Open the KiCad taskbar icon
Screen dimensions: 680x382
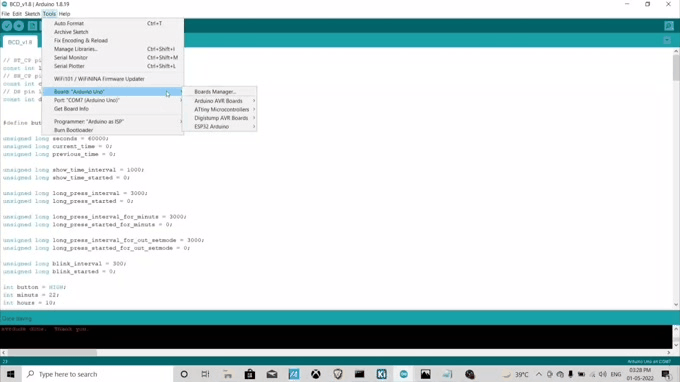click(382, 374)
